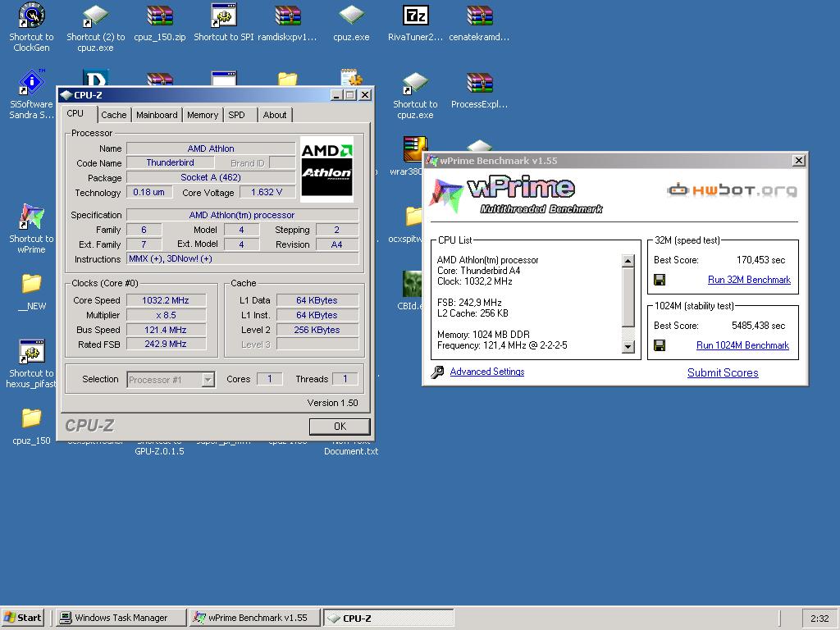Open the Mainboard tab in CPU-Z
840x630 pixels.
tap(157, 115)
